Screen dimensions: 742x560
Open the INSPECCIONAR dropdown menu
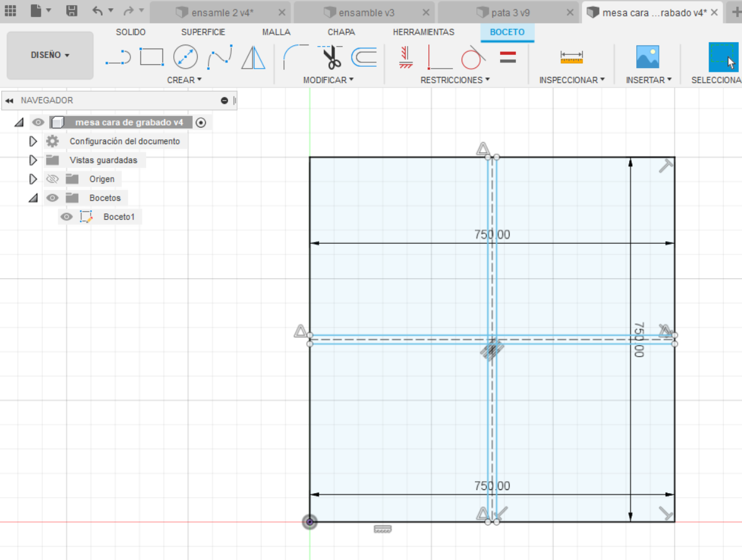[x=572, y=80]
